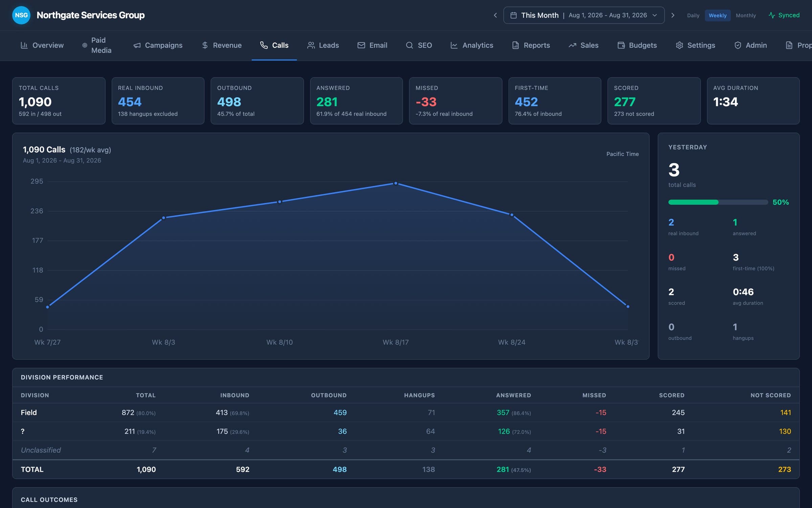Select the Weekly granularity option

pyautogui.click(x=717, y=16)
